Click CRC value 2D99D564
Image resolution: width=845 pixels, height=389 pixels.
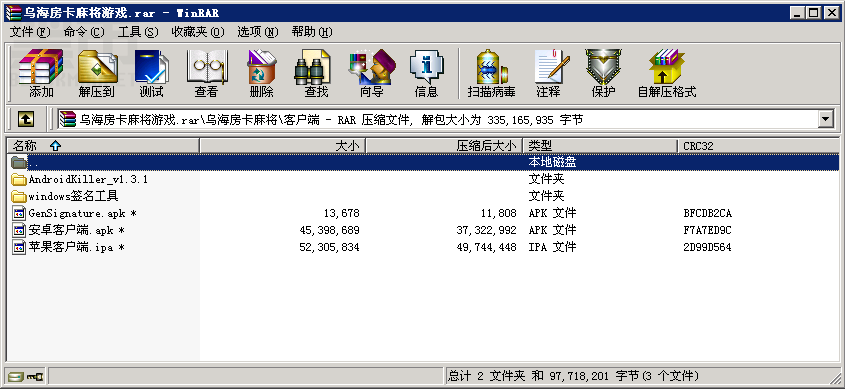[707, 248]
